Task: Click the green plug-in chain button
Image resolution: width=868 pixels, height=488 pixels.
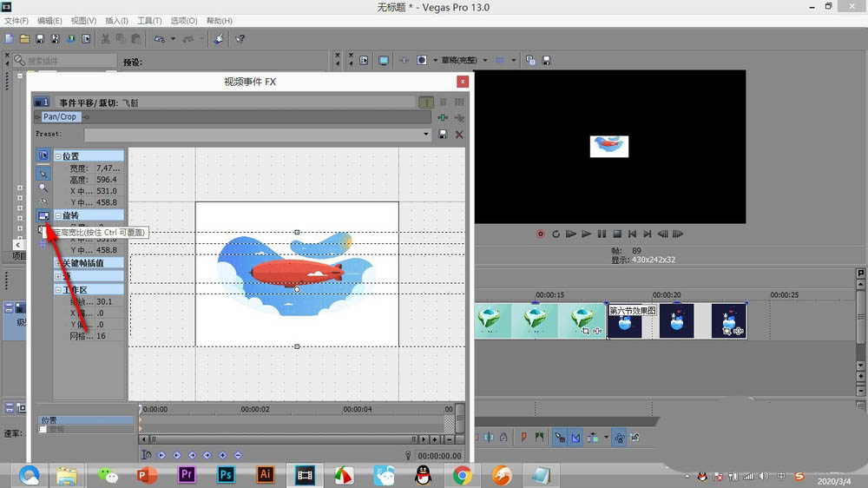Action: pos(444,117)
